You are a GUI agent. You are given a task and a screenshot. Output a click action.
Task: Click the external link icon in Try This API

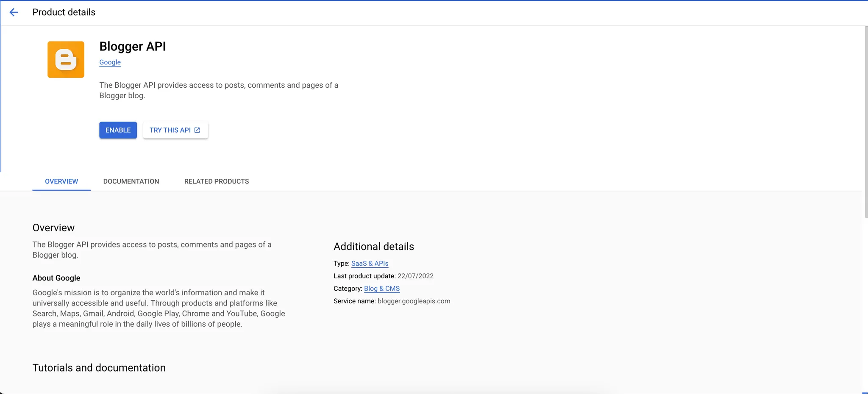[x=197, y=130]
